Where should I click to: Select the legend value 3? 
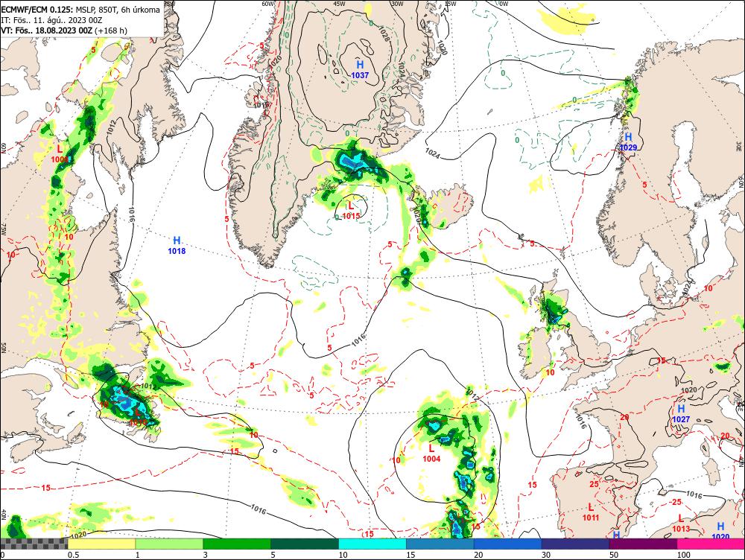[206, 555]
